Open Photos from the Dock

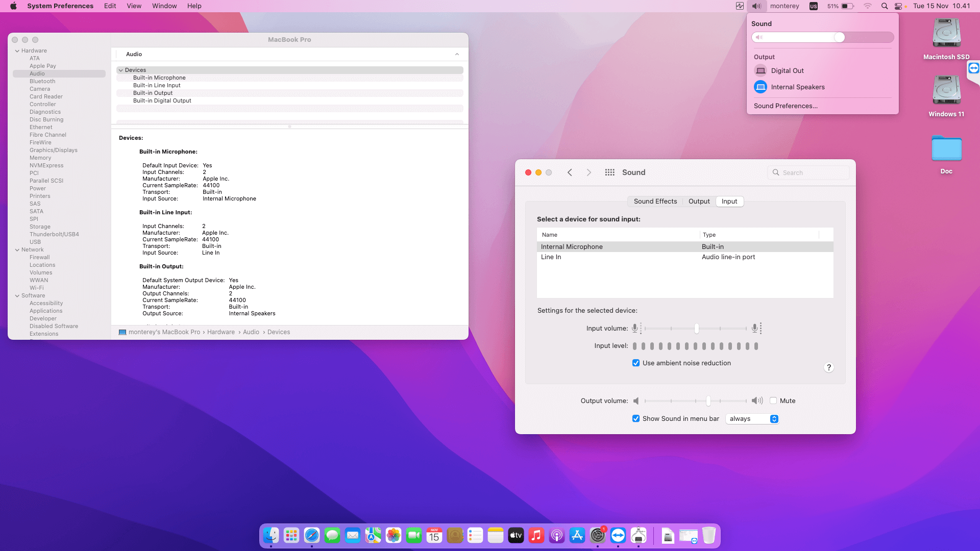pyautogui.click(x=394, y=536)
